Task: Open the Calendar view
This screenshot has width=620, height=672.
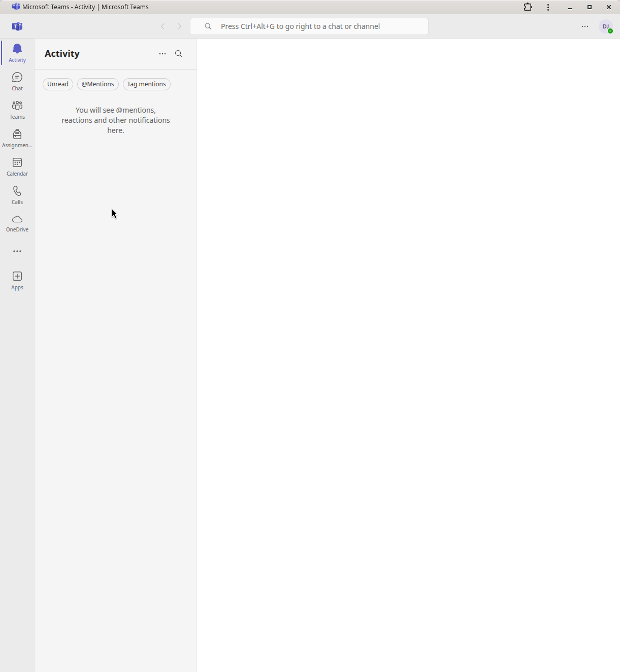Action: coord(17,166)
